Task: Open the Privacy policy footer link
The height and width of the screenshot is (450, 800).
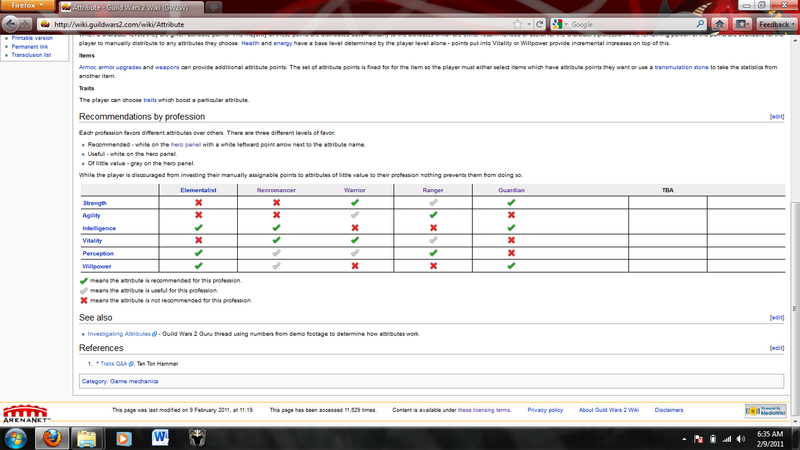Action: pyautogui.click(x=545, y=410)
